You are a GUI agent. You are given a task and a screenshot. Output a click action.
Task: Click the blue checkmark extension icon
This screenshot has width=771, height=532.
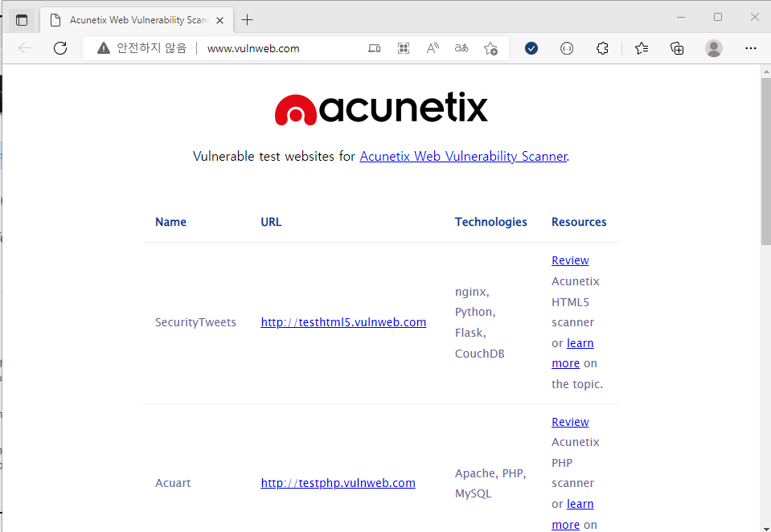(531, 48)
